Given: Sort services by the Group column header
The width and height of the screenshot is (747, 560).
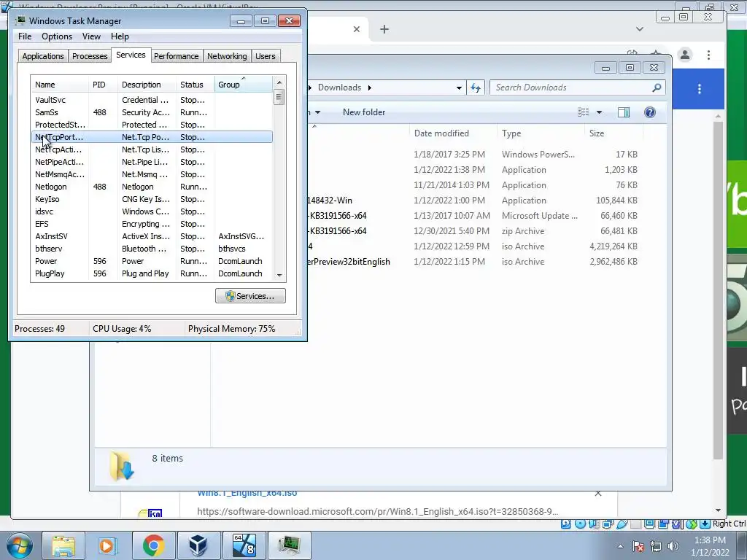Looking at the screenshot, I should pyautogui.click(x=244, y=85).
